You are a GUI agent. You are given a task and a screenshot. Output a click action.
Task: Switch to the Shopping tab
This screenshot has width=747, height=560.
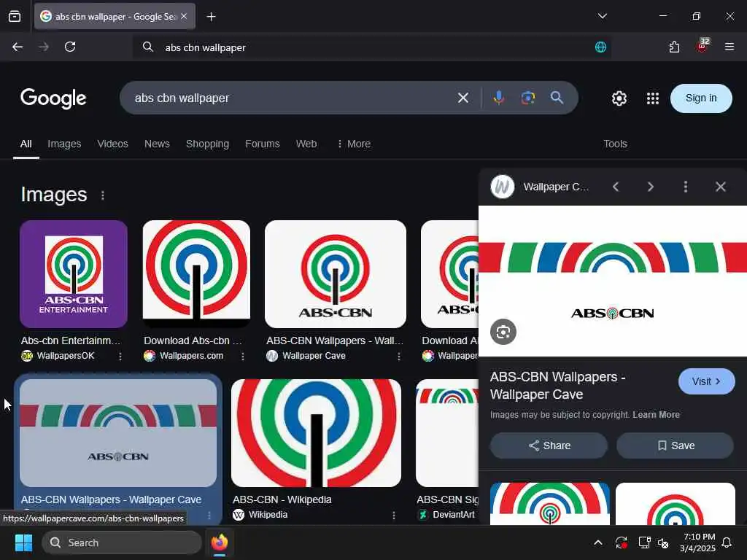[x=207, y=144]
